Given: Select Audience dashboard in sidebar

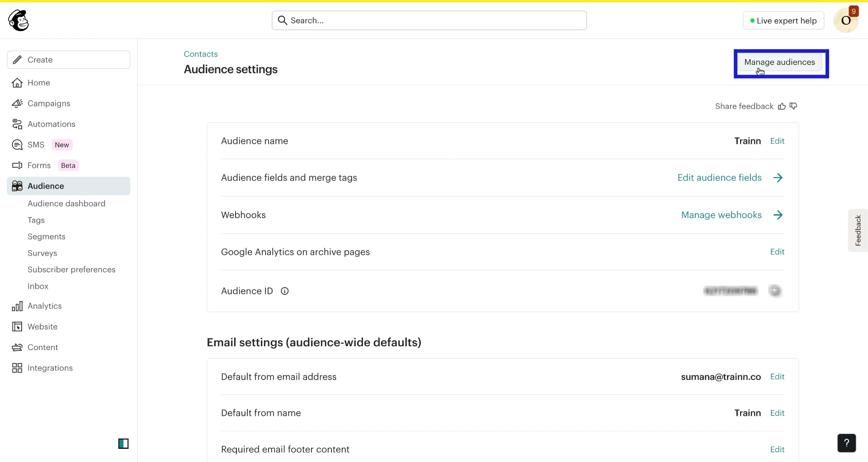Looking at the screenshot, I should pyautogui.click(x=66, y=203).
